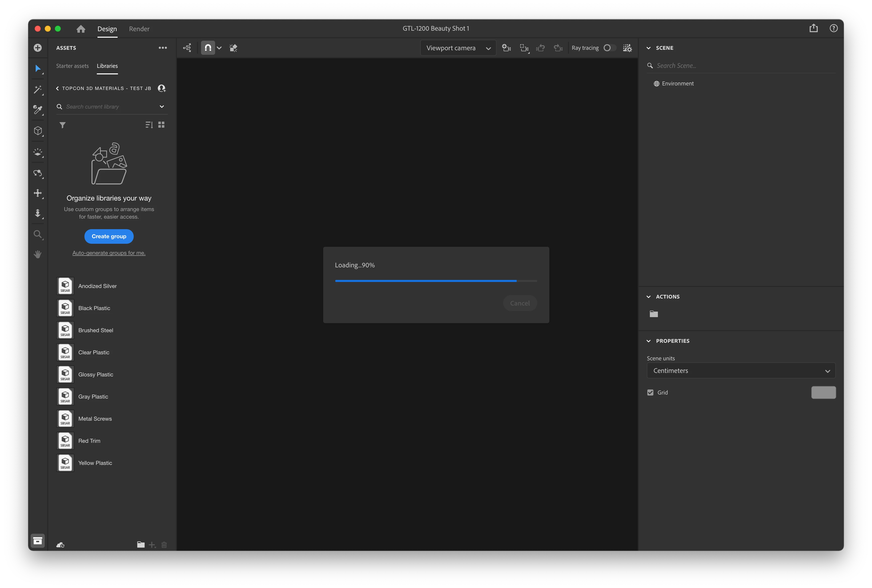
Task: Click the Grid color swatch
Action: [823, 393]
